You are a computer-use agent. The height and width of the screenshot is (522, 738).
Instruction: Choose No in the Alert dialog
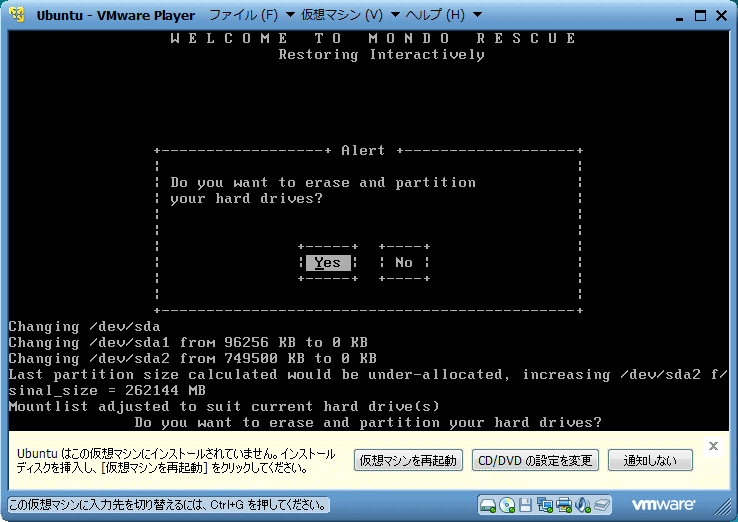[x=404, y=263]
